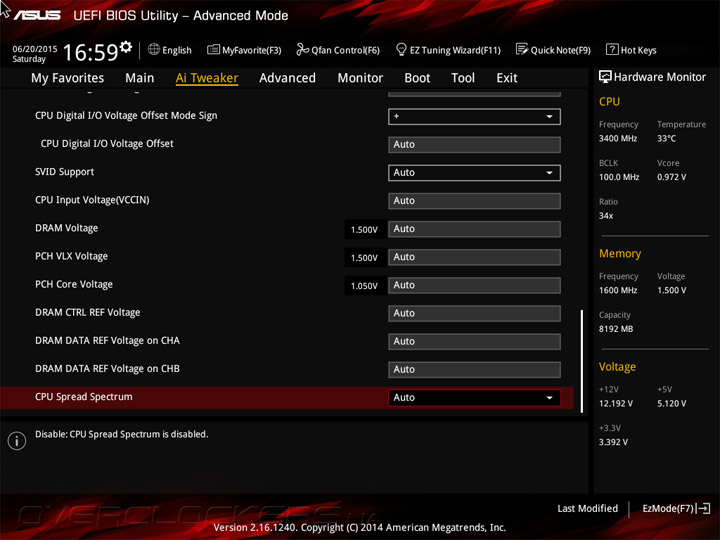Click the Ratio 34x value
Image resolution: width=720 pixels, height=540 pixels.
tap(606, 215)
